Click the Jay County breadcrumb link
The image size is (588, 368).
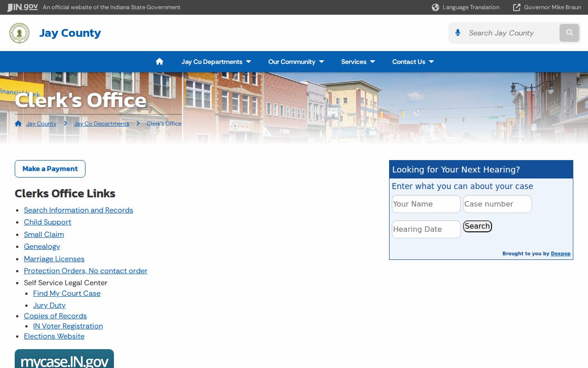click(41, 124)
